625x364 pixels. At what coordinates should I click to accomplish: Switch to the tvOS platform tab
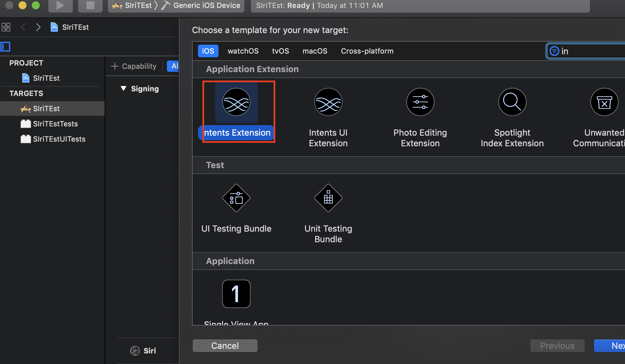coord(280,51)
